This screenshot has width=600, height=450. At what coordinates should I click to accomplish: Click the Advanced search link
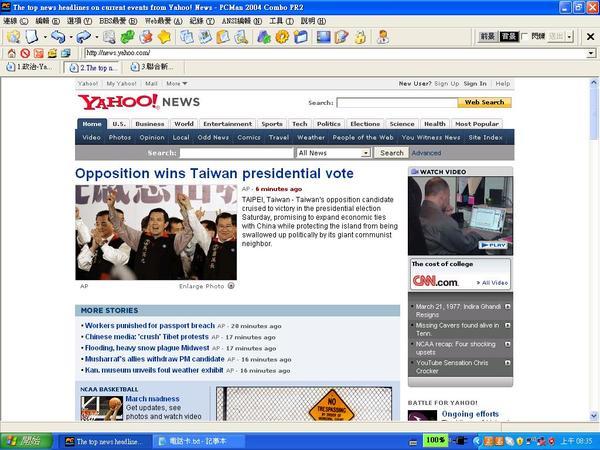pos(426,153)
